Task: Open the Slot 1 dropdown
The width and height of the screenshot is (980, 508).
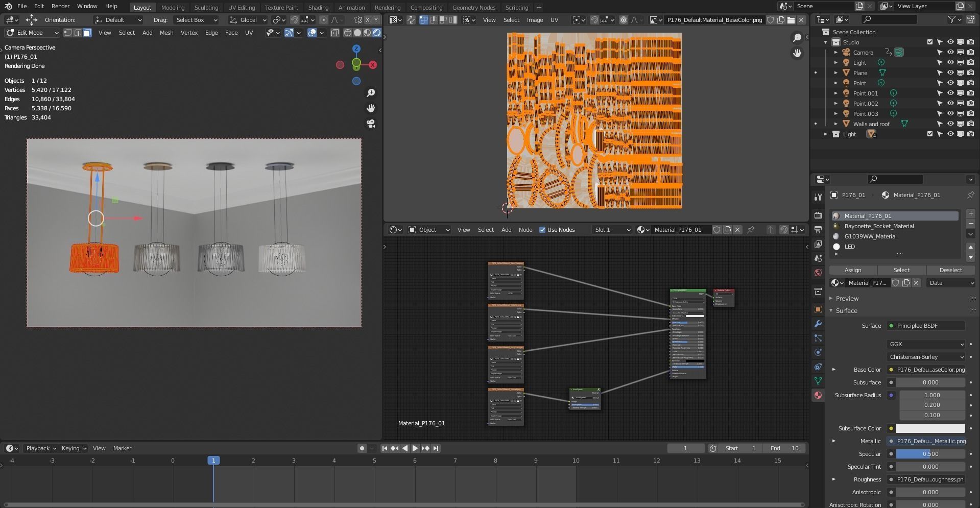Action: 612,230
